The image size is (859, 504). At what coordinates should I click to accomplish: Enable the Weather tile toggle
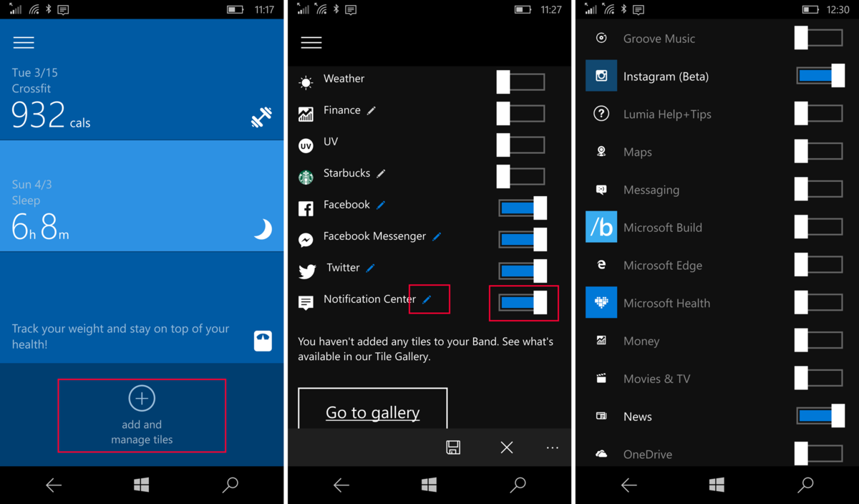coord(520,82)
